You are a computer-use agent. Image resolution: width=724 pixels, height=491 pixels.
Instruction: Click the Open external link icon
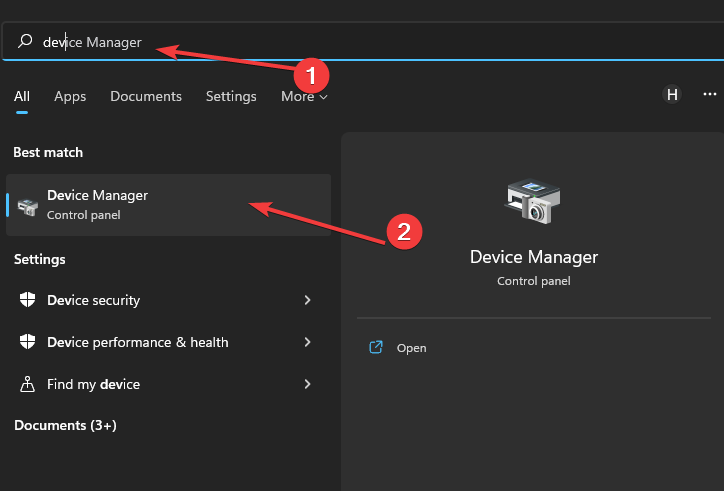click(x=376, y=348)
